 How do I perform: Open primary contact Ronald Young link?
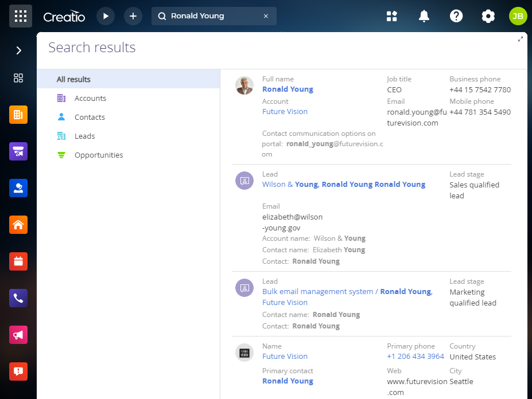(x=288, y=381)
